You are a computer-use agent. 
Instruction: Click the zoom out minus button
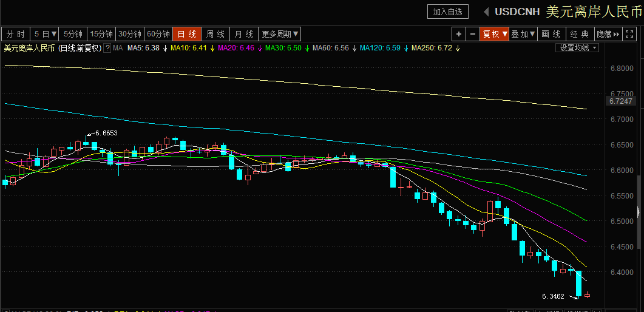(472, 34)
